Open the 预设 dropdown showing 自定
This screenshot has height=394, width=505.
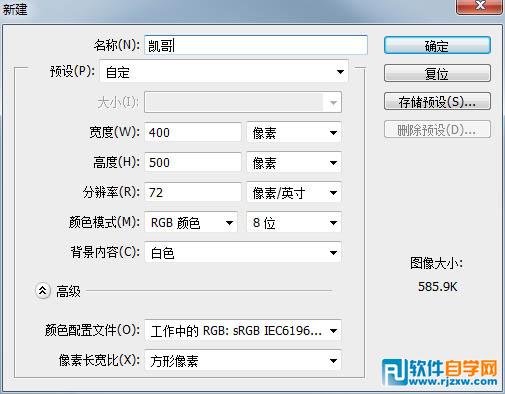pos(224,71)
